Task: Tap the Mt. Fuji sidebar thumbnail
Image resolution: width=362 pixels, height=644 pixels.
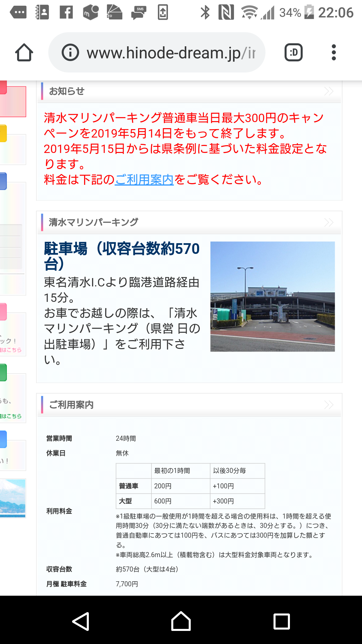Action: coord(13,498)
